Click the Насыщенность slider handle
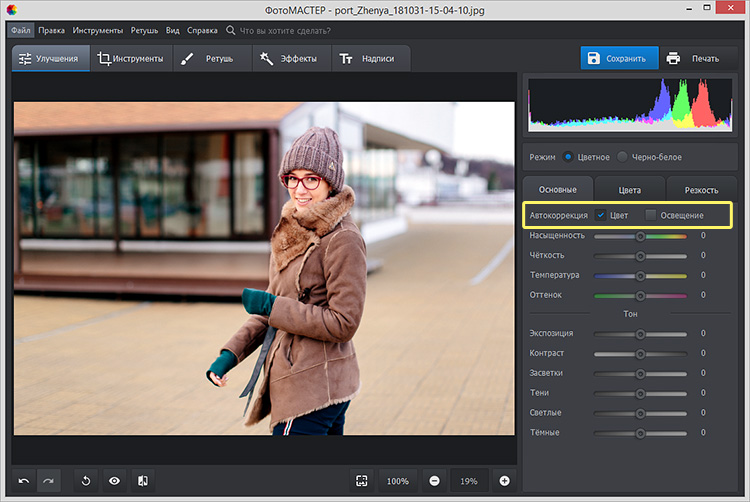This screenshot has height=502, width=750. click(640, 236)
